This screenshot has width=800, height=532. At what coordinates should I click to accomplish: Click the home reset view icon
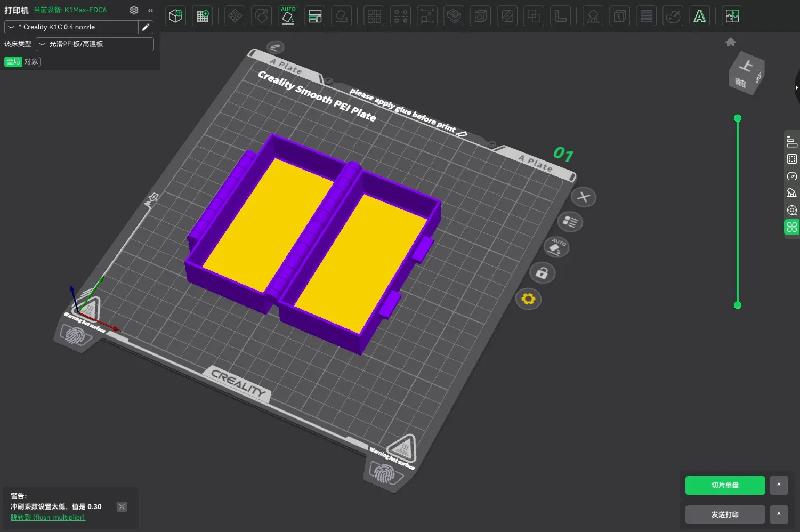tap(731, 42)
